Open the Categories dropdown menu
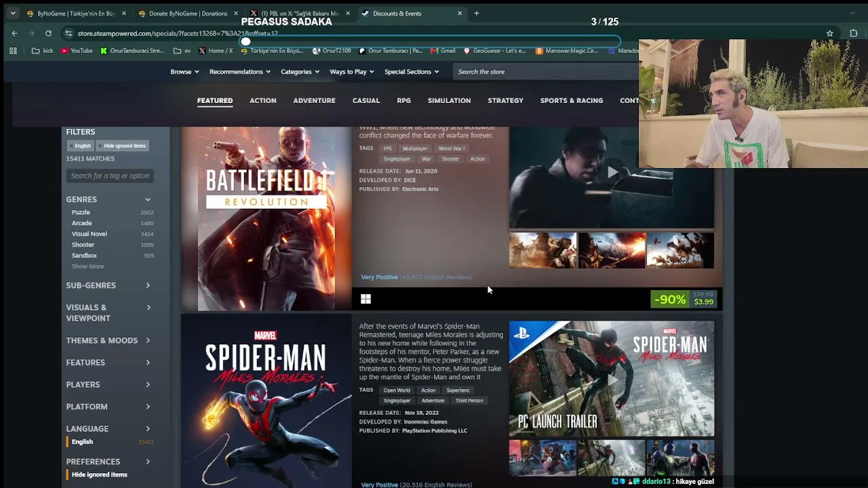 tap(300, 72)
